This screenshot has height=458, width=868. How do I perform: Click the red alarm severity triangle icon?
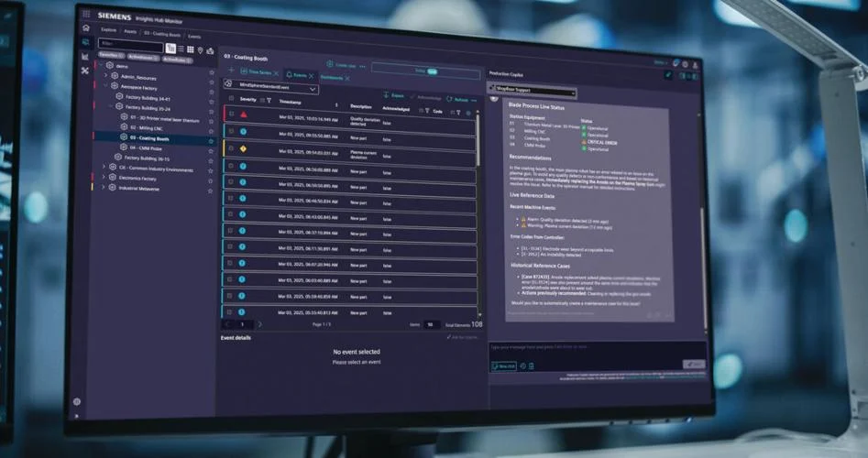point(243,115)
